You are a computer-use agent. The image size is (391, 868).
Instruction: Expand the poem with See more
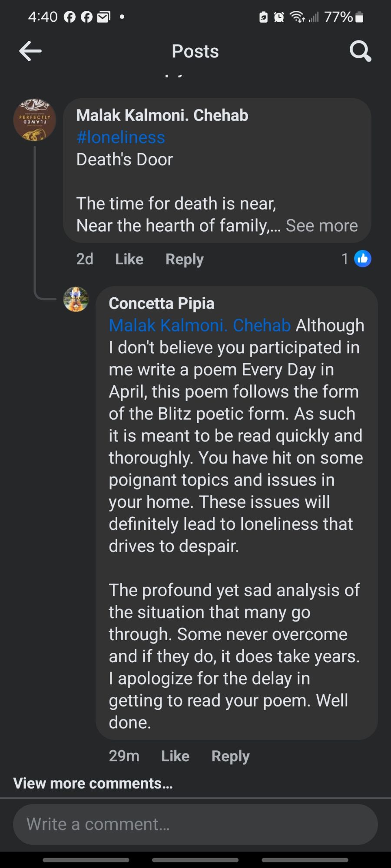tap(321, 226)
